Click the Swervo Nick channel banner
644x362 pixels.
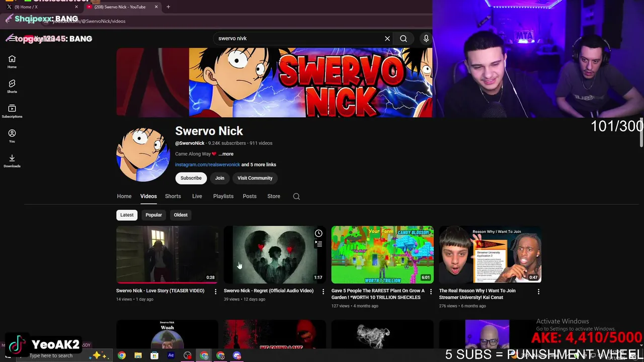point(274,82)
